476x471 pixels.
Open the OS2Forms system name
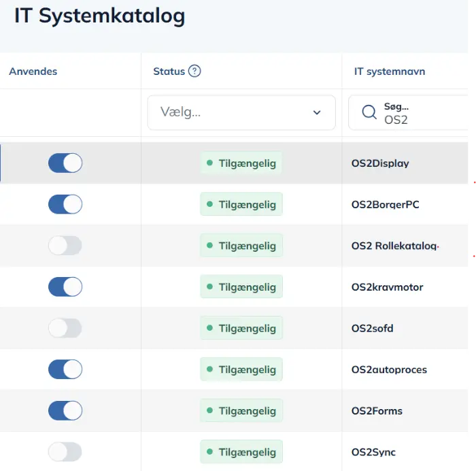[377, 411]
